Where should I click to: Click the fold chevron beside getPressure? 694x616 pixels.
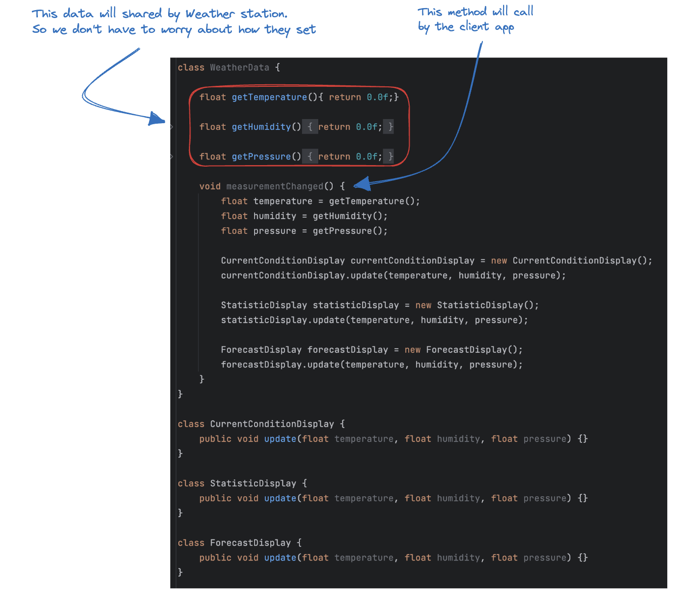(x=172, y=157)
